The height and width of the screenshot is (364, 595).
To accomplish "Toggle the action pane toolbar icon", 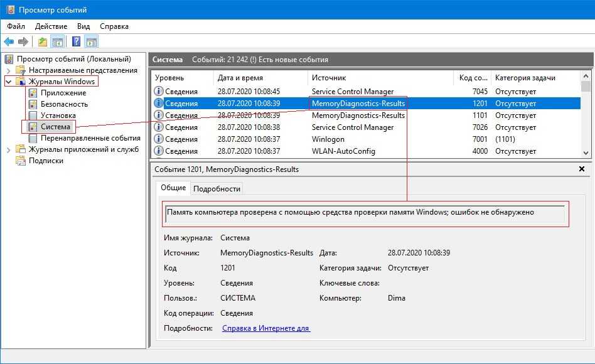I will click(x=92, y=42).
